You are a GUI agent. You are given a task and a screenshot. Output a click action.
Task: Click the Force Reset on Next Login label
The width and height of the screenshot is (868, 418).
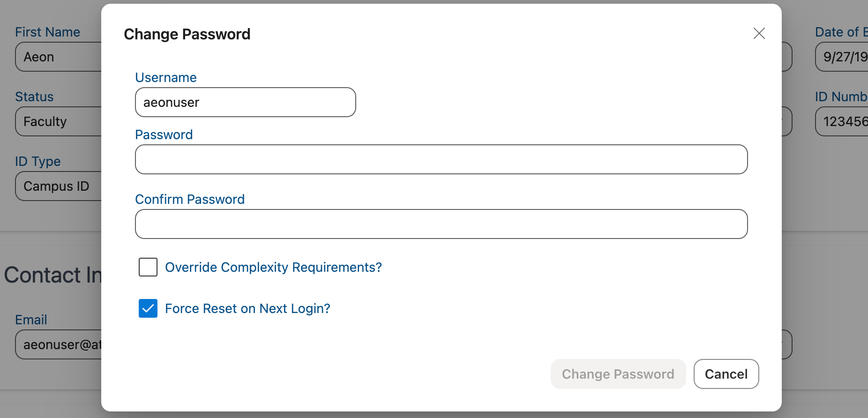[247, 308]
